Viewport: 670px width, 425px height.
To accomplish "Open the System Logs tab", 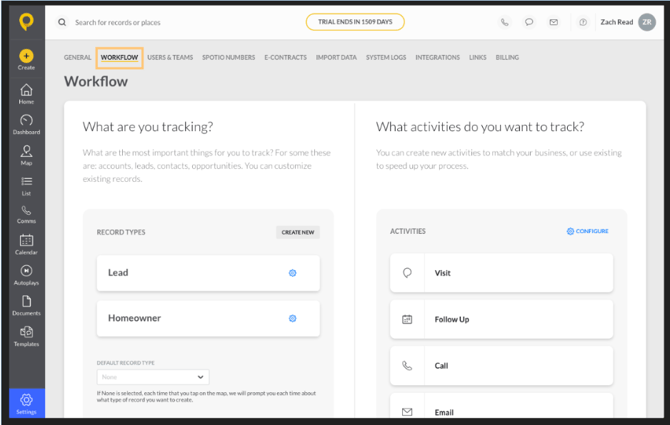I will (x=386, y=58).
